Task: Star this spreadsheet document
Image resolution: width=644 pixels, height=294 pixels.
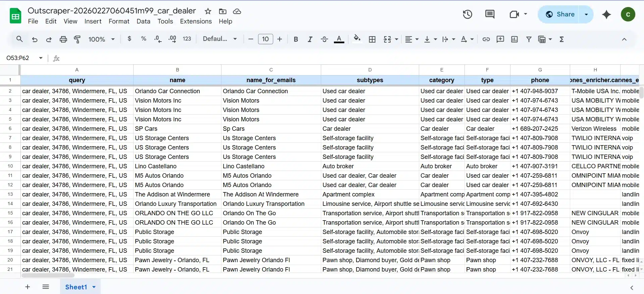Action: point(208,11)
